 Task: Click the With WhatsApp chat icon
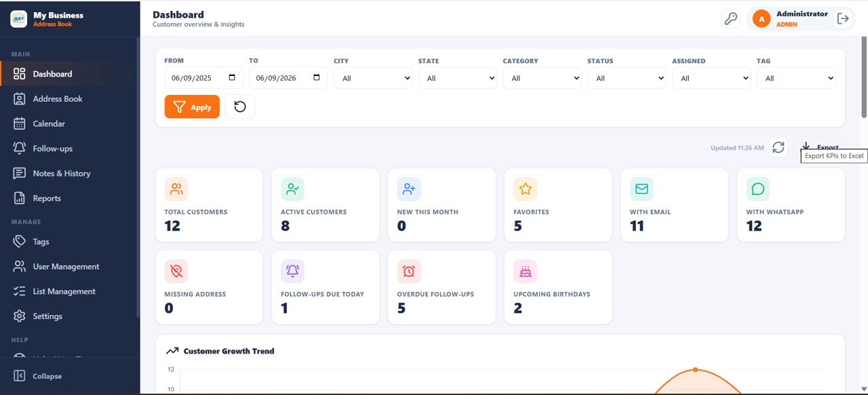coord(758,189)
